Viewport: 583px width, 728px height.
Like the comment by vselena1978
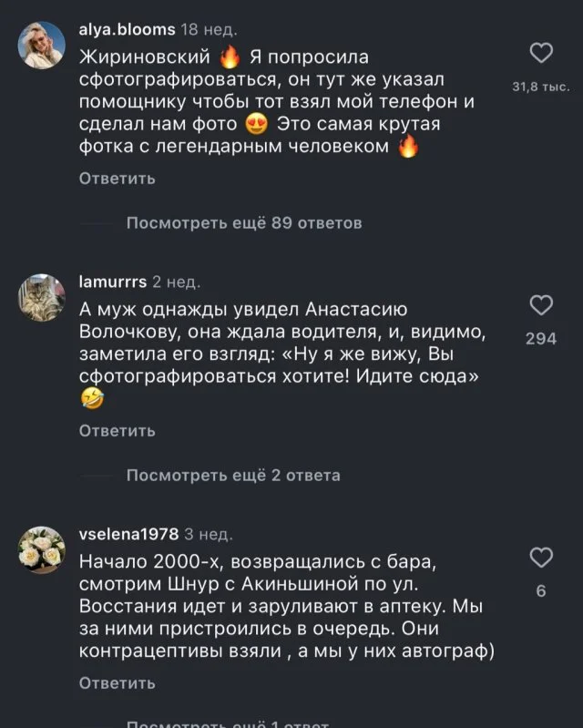541,558
